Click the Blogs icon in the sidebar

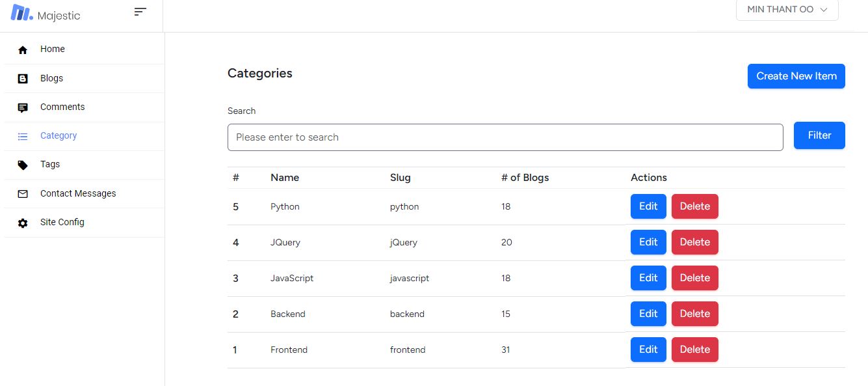point(23,79)
